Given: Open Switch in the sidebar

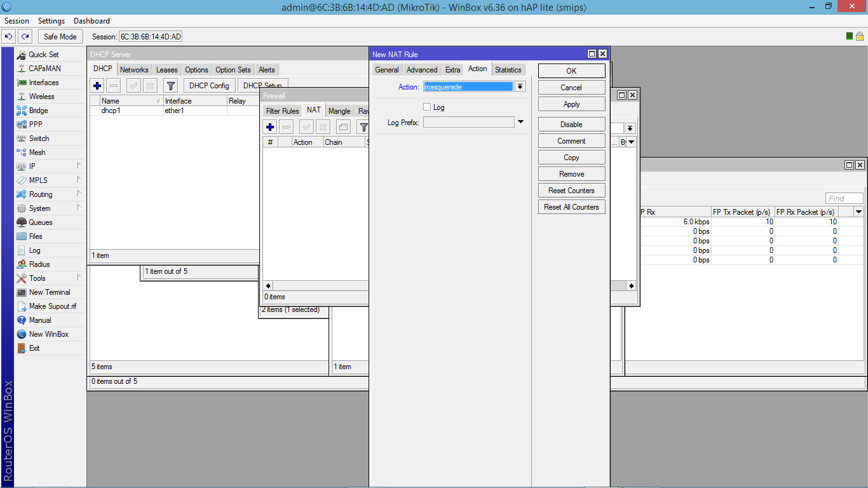Looking at the screenshot, I should point(39,139).
